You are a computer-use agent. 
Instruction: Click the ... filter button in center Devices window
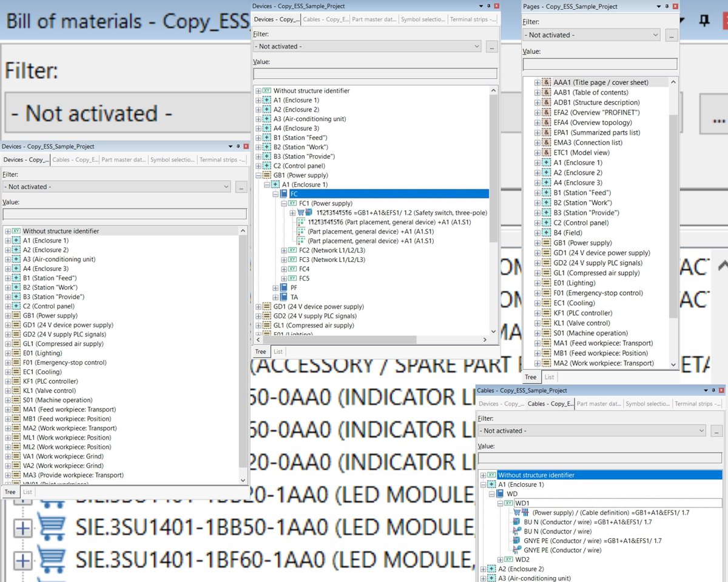click(x=492, y=46)
